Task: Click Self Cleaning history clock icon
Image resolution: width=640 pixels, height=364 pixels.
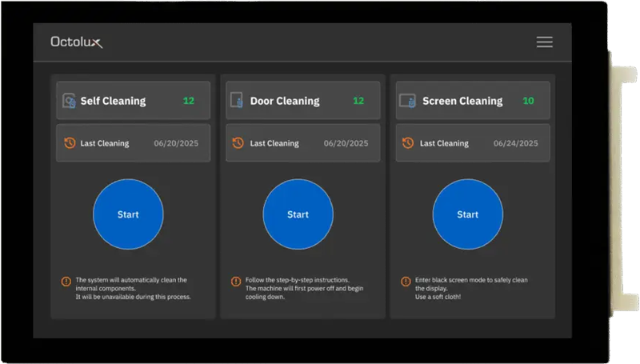Action: tap(69, 143)
